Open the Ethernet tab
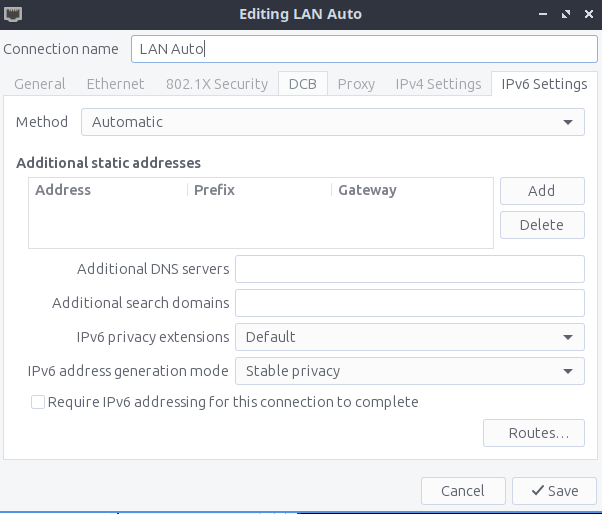The width and height of the screenshot is (602, 514). point(115,84)
